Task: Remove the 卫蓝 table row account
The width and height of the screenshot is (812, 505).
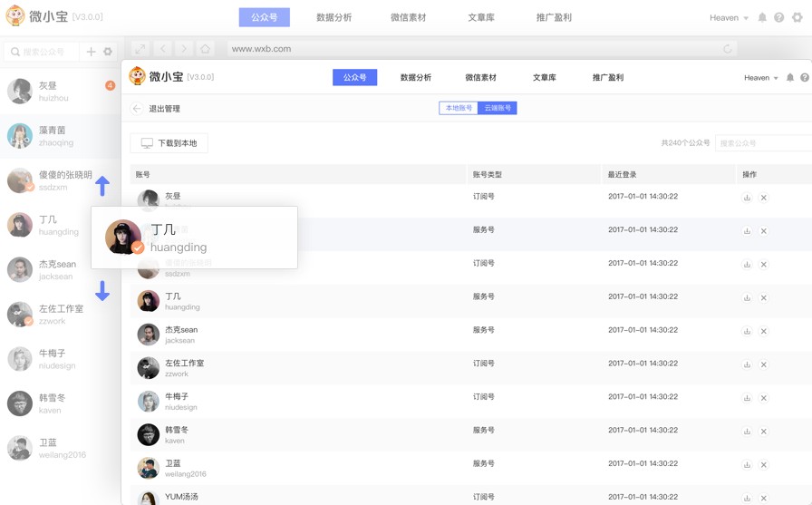Action: (x=763, y=464)
